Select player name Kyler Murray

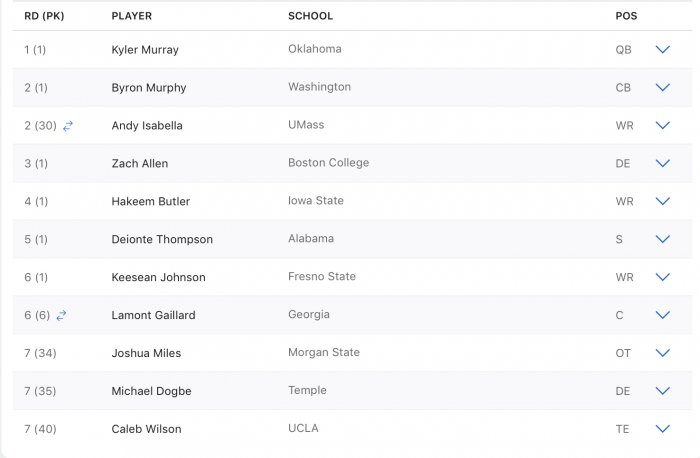click(145, 50)
